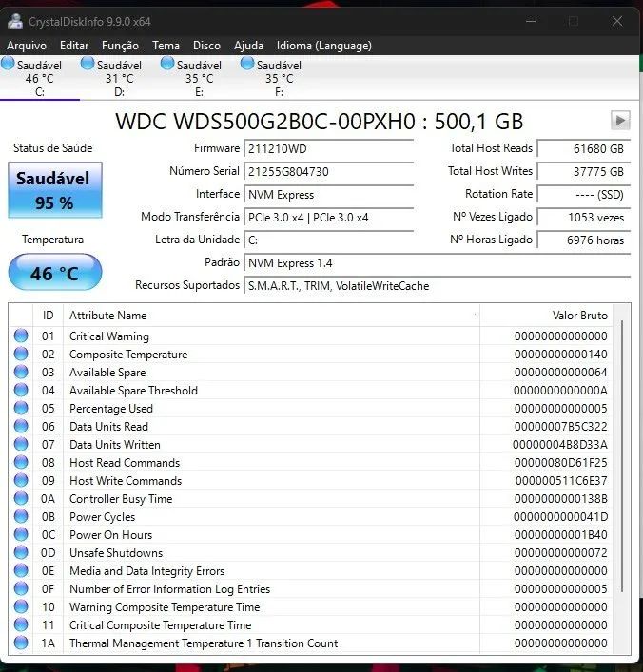
Task: Click the Firmware field 211210WD
Action: coord(328,149)
